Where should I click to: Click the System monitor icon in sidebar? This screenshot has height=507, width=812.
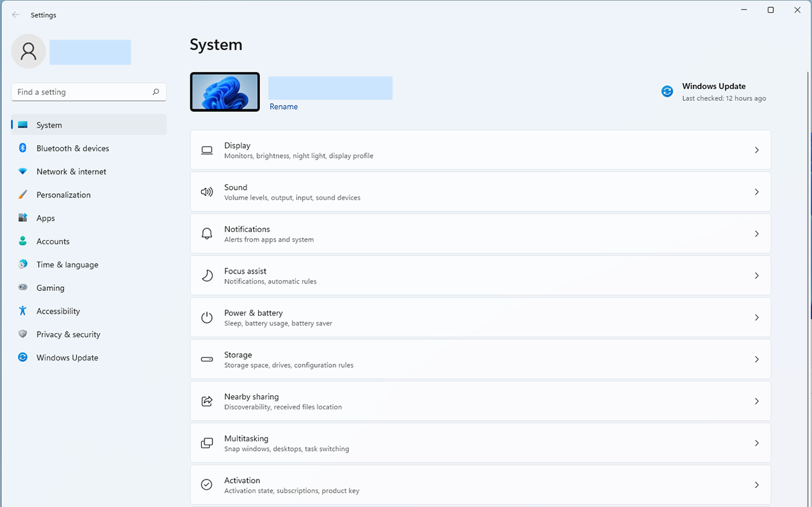click(x=23, y=125)
